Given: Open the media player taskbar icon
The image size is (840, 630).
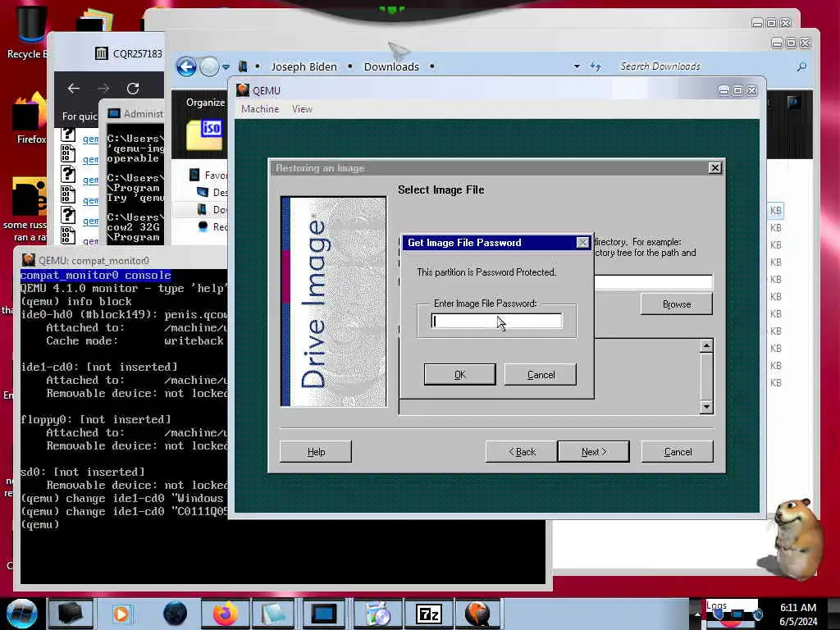Looking at the screenshot, I should coord(121,614).
